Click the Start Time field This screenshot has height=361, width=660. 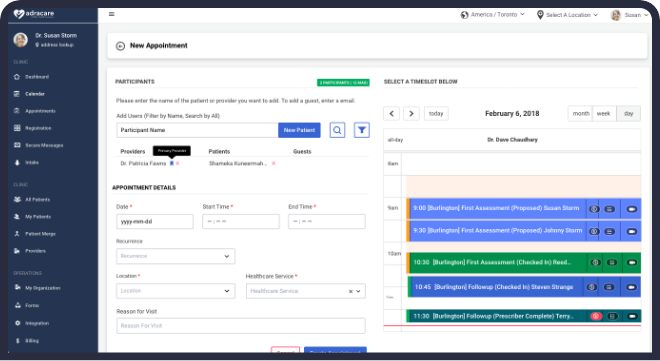(x=241, y=222)
